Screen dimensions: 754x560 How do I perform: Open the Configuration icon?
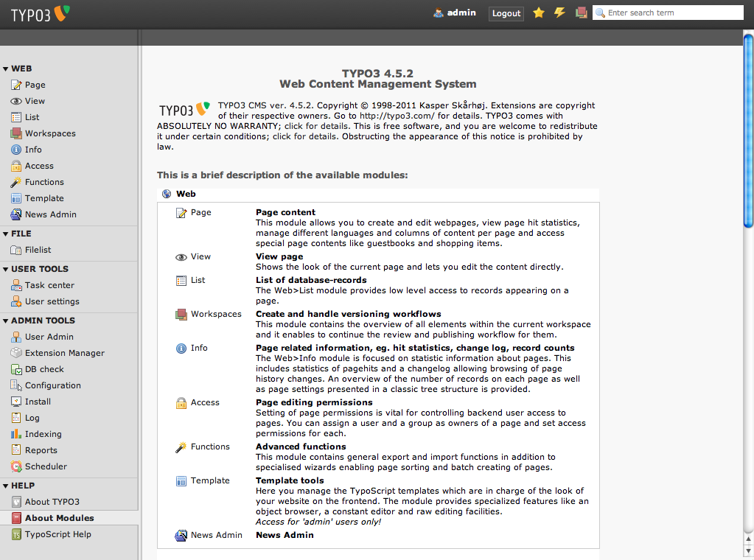point(16,385)
